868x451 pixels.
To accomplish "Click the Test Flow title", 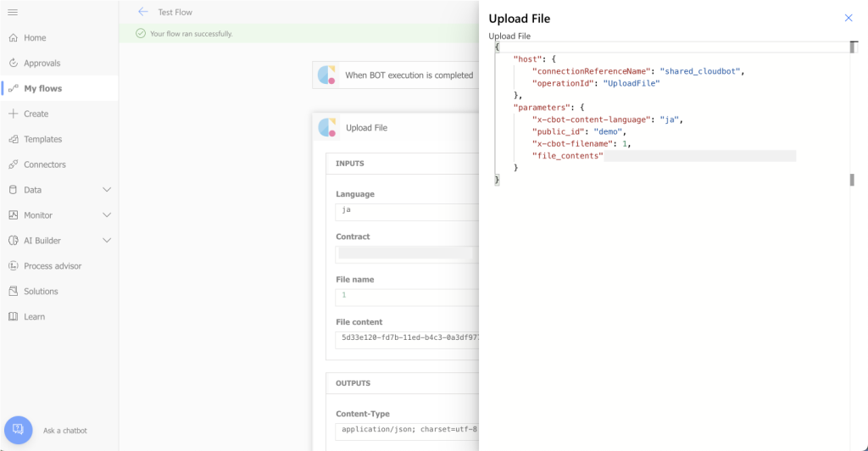I will (175, 12).
